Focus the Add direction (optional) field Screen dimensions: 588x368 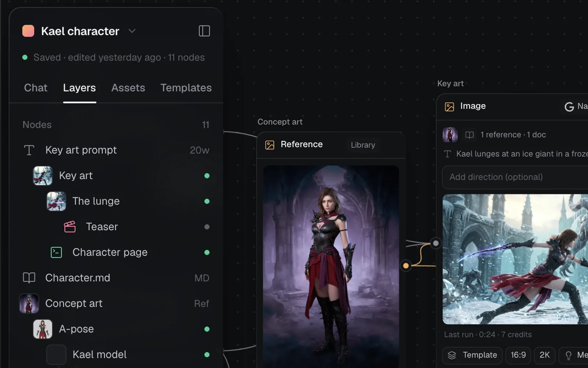[x=515, y=177]
